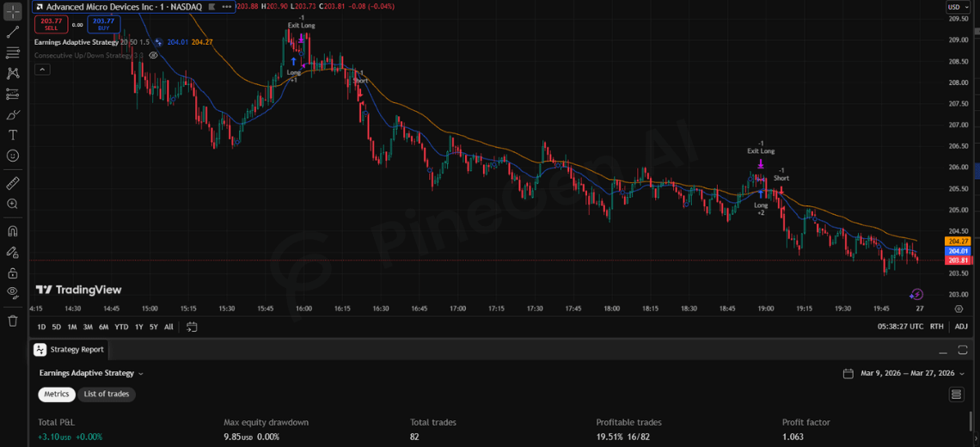Screen dimensions: 980x447
Task: Switch to the Metrics tab
Action: tap(57, 395)
